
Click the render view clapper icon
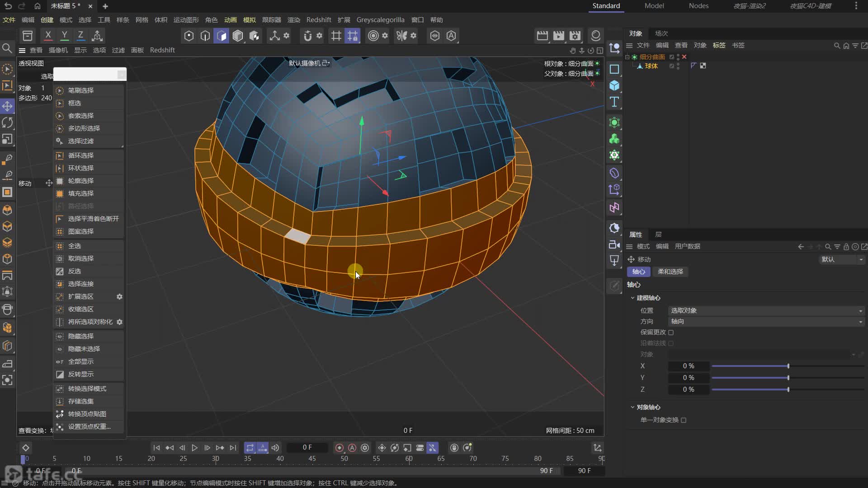(542, 36)
